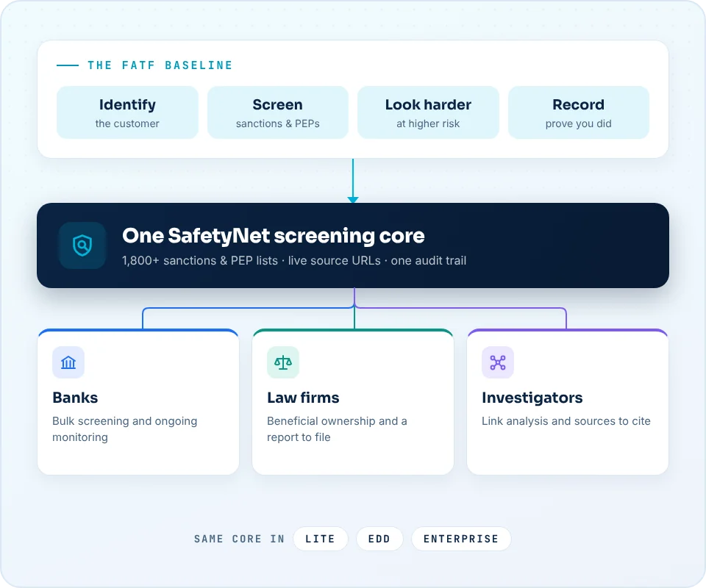Select the Look harder tile
The width and height of the screenshot is (706, 588).
coord(428,112)
